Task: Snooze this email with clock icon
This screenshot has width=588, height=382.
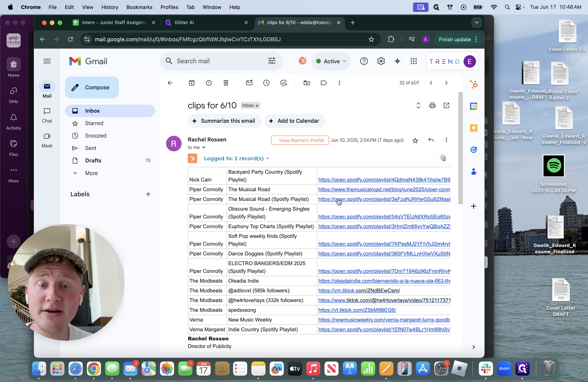Action: (x=266, y=83)
